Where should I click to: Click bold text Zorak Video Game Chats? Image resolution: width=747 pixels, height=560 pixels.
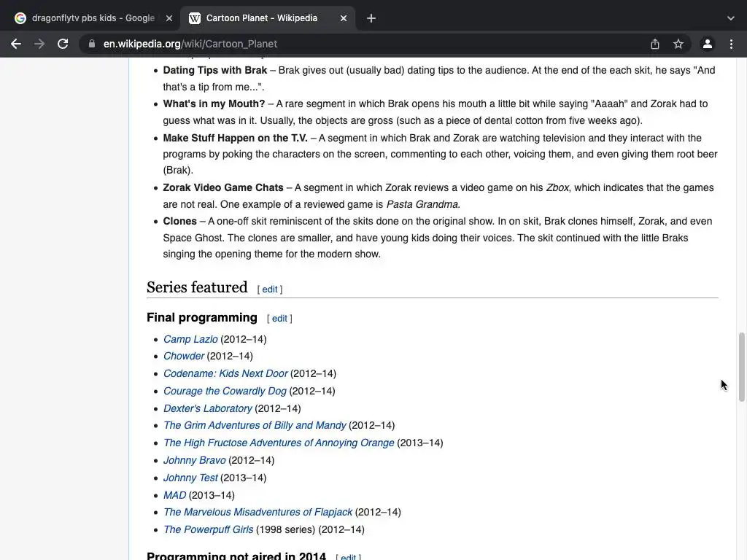[x=223, y=187]
